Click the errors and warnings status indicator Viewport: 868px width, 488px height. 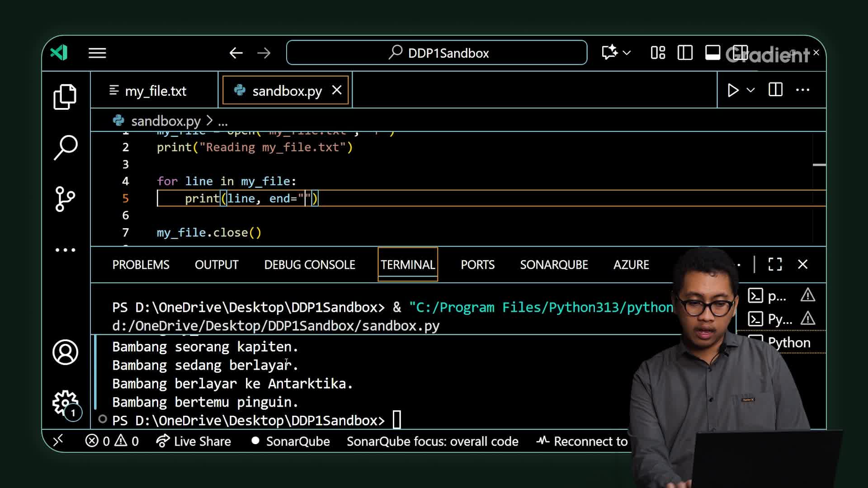[x=112, y=441]
